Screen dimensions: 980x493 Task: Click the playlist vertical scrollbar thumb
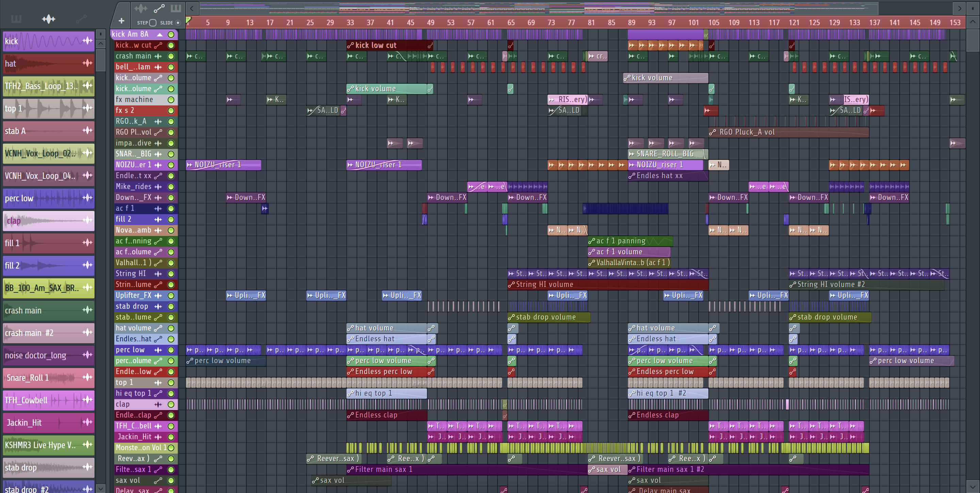pyautogui.click(x=973, y=40)
